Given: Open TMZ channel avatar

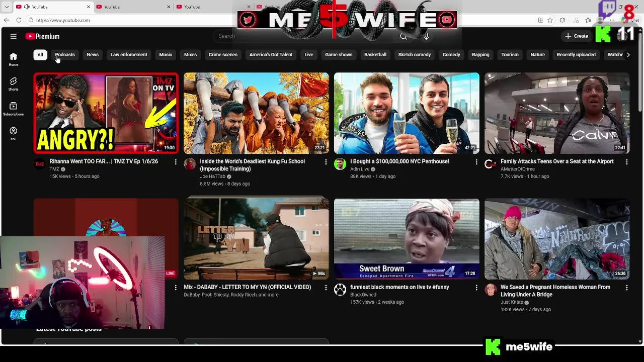Looking at the screenshot, I should coord(39,164).
